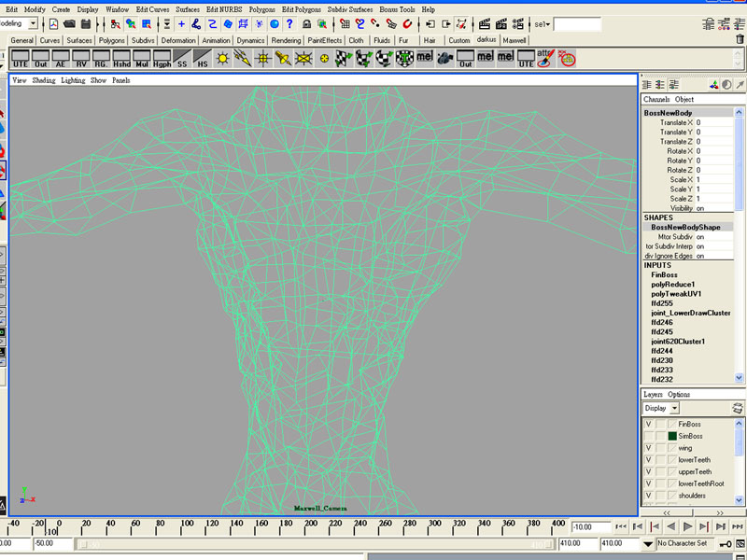Click the joints selection mask icon

click(x=196, y=24)
